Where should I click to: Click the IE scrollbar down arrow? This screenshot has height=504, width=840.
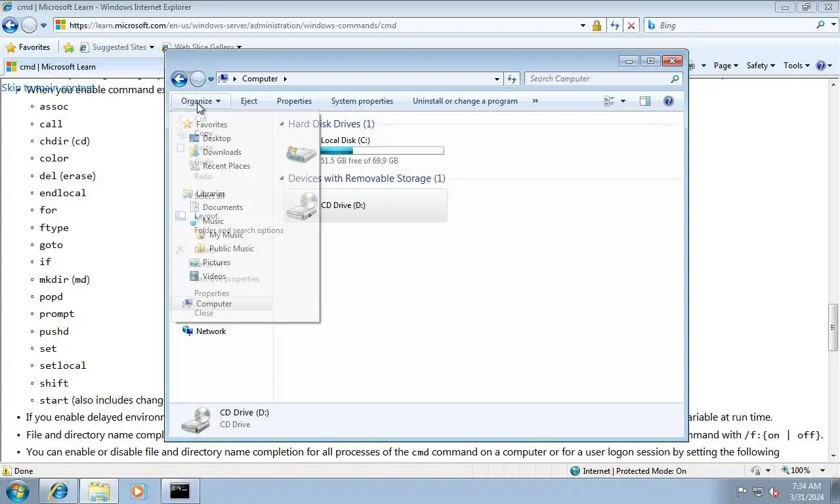(x=833, y=456)
